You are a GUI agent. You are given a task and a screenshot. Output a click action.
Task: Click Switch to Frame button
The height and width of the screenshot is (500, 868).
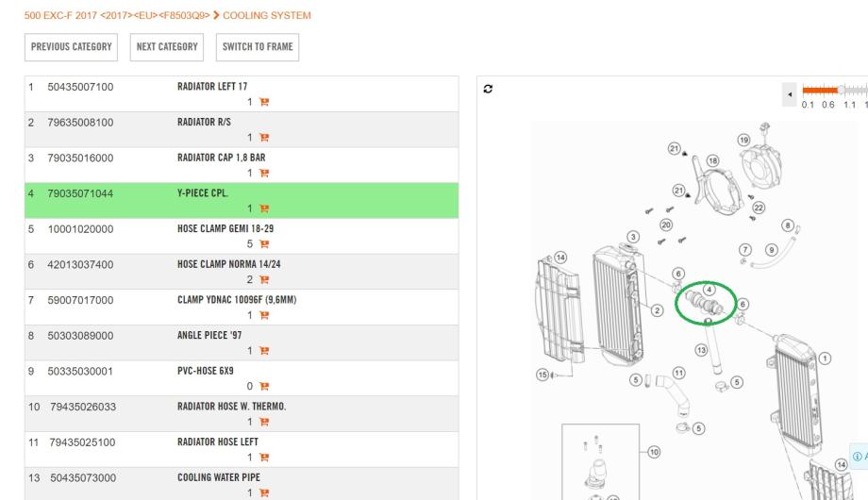[x=258, y=47]
